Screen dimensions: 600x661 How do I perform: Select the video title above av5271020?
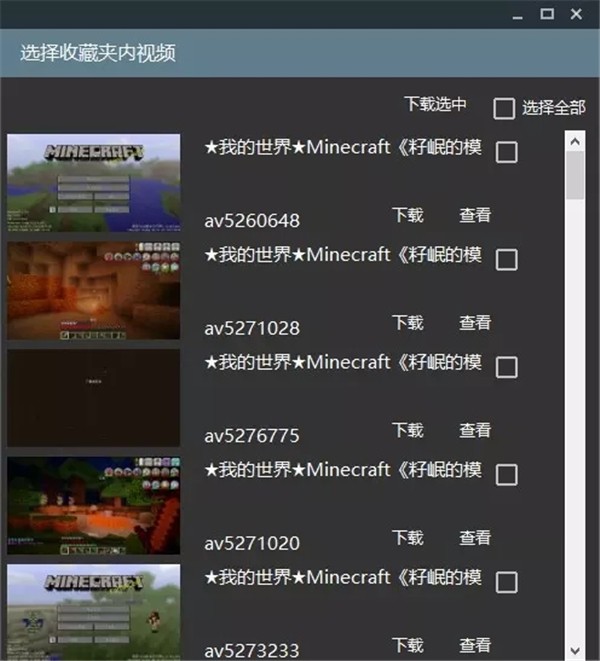(343, 470)
